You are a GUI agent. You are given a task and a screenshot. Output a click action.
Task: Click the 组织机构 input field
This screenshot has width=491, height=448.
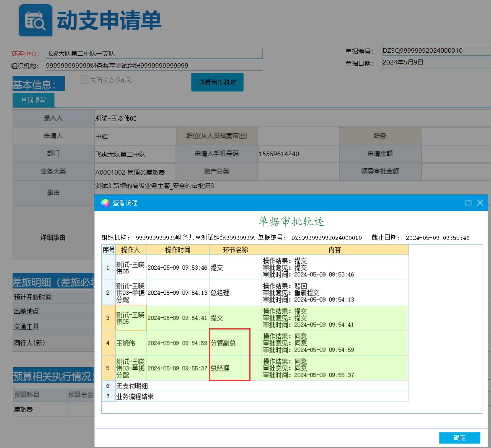point(153,65)
